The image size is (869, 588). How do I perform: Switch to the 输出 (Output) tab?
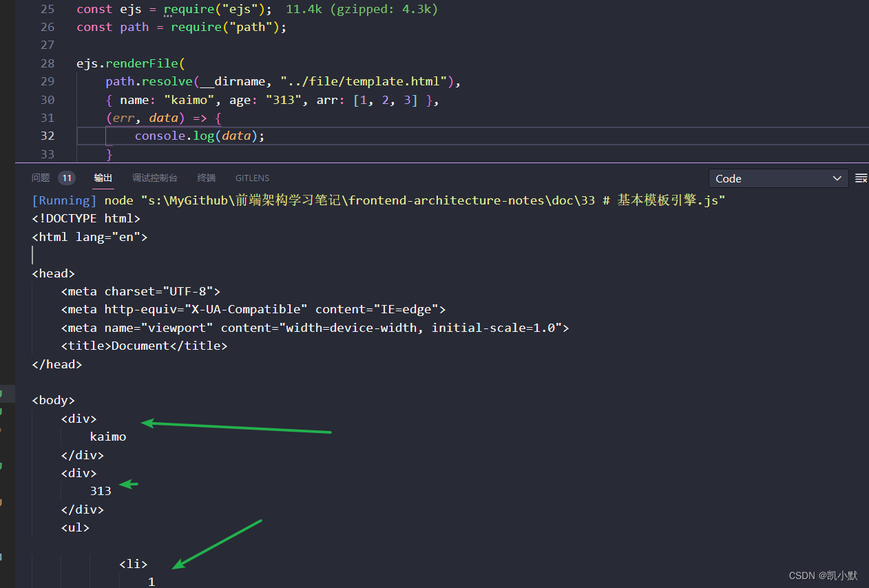pos(103,178)
